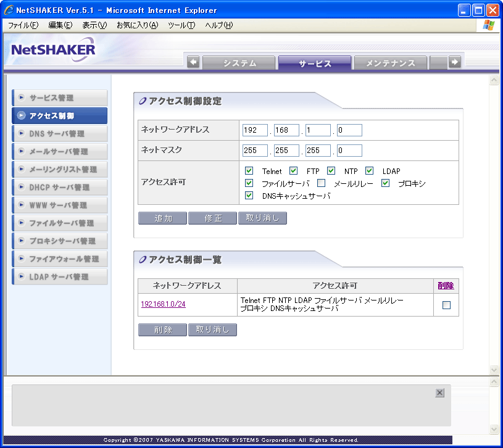This screenshot has width=503, height=448.
Task: Open the お気に入り(A) menu
Action: [x=137, y=25]
